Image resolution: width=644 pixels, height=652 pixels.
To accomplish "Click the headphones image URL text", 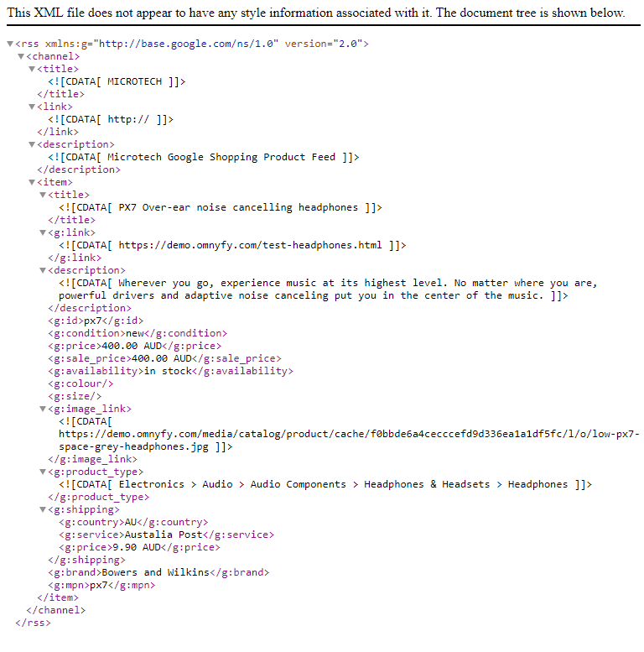I will point(349,441).
